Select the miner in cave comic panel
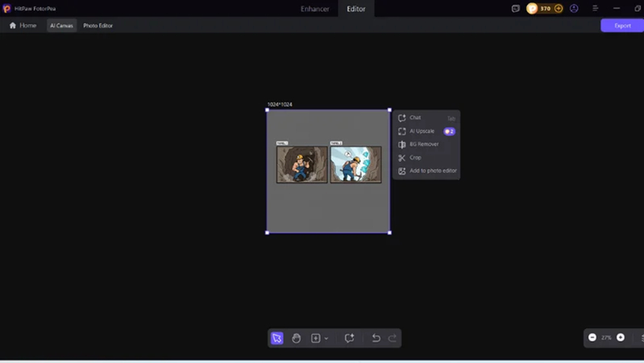This screenshot has width=644, height=363. click(302, 165)
